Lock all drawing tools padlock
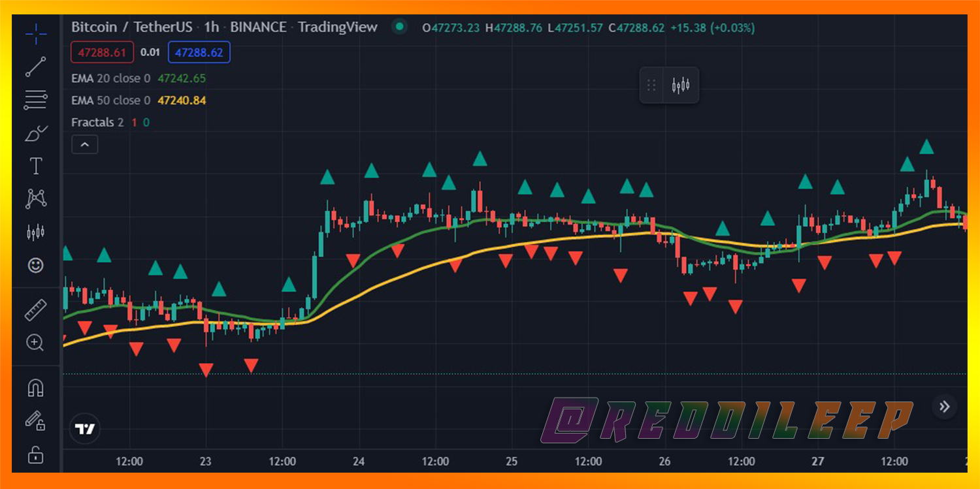Image resolution: width=980 pixels, height=489 pixels. click(36, 454)
